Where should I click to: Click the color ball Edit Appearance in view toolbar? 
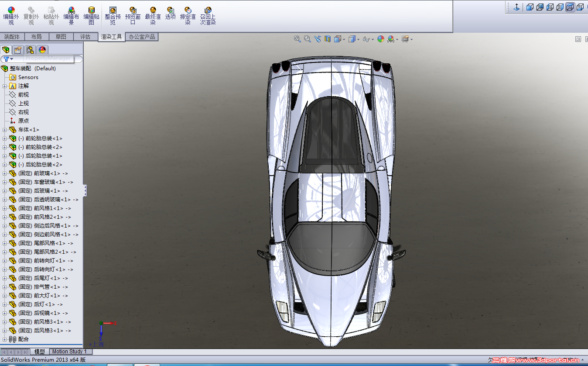pyautogui.click(x=381, y=39)
